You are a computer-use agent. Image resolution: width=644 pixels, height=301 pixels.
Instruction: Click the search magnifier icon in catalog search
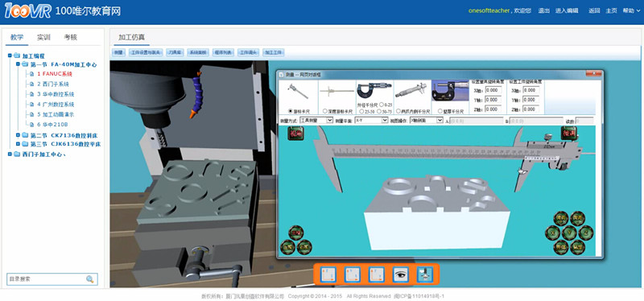click(89, 279)
